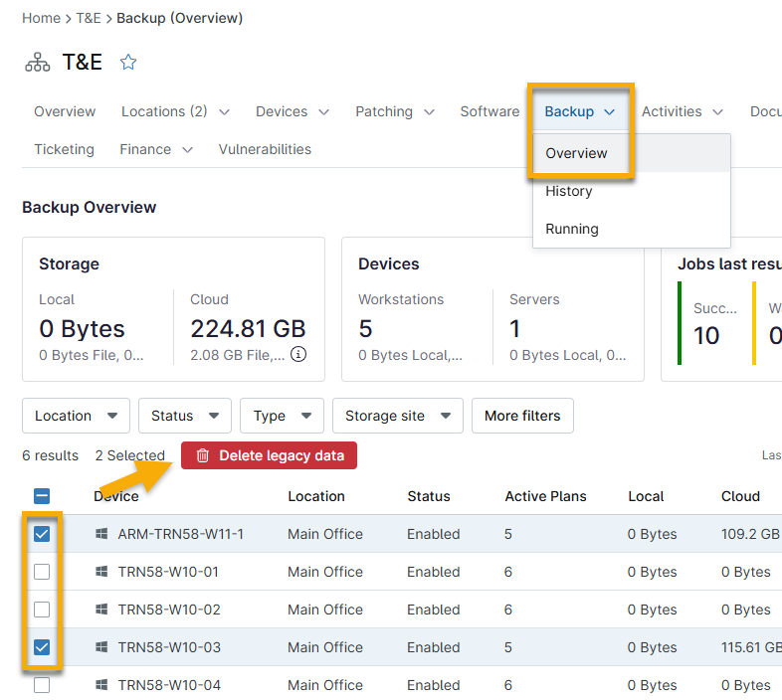Click Windows icon beside TRN58-W10-03
This screenshot has height=700, width=782.
pos(101,647)
